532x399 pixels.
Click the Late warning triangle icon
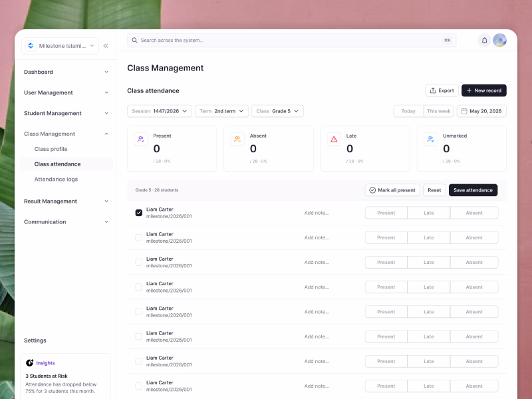coord(334,139)
